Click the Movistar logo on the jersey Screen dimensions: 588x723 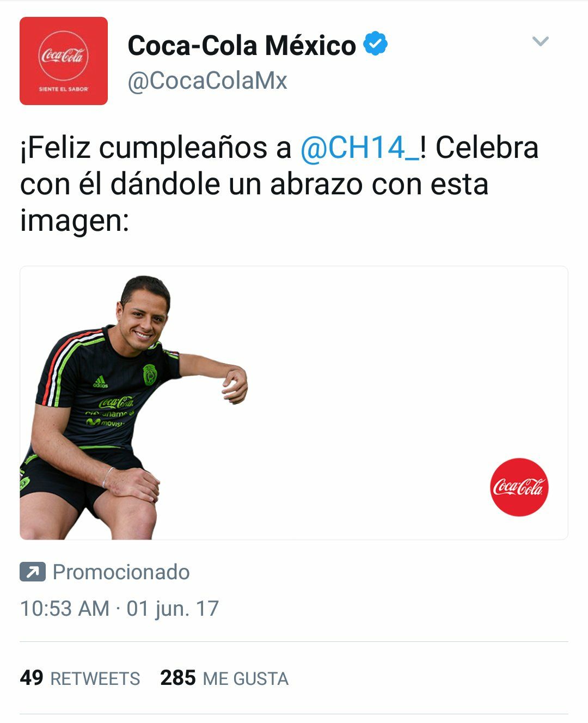105,422
